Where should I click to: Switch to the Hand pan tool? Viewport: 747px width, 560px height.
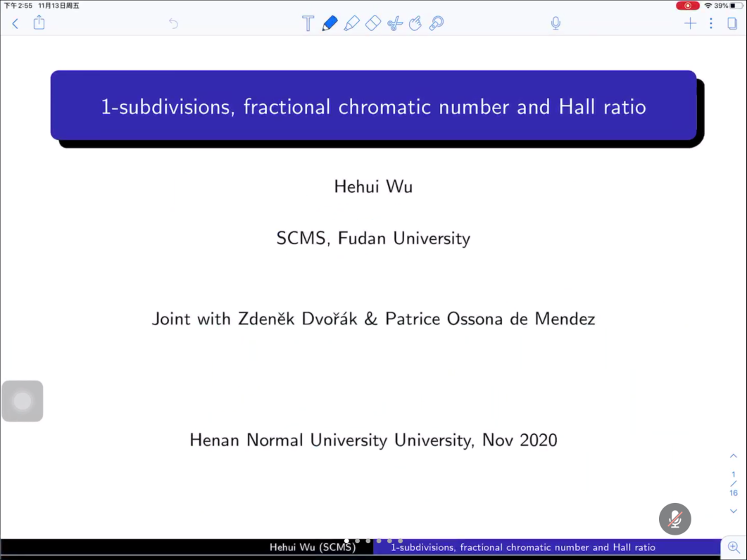coord(415,23)
